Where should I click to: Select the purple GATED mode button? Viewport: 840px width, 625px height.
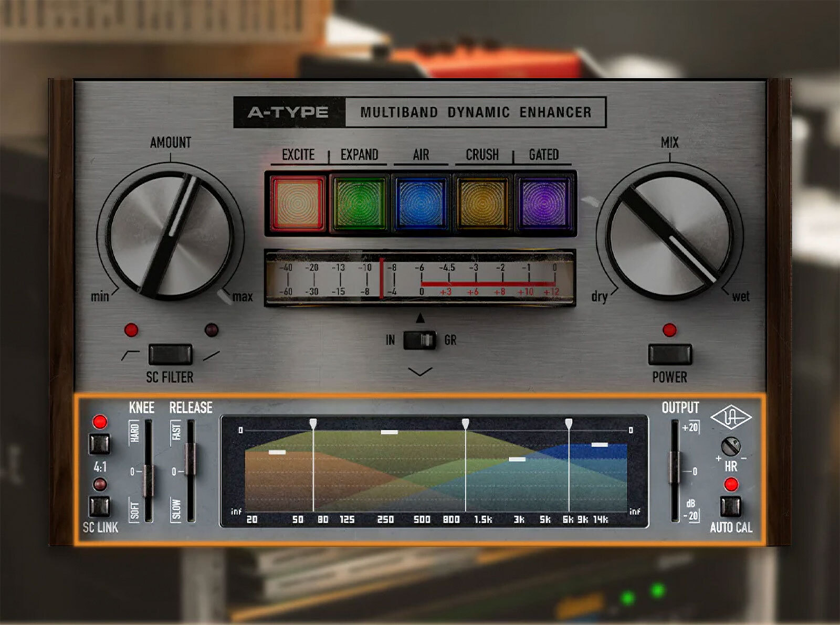pos(543,204)
